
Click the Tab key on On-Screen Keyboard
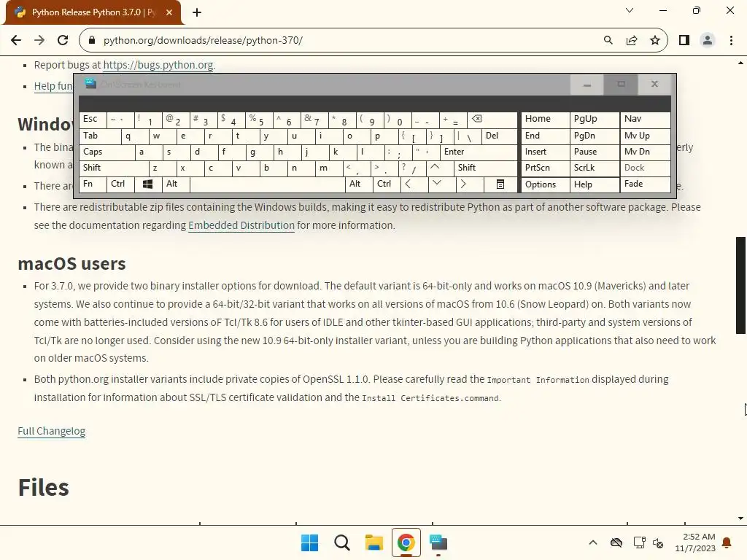click(100, 136)
